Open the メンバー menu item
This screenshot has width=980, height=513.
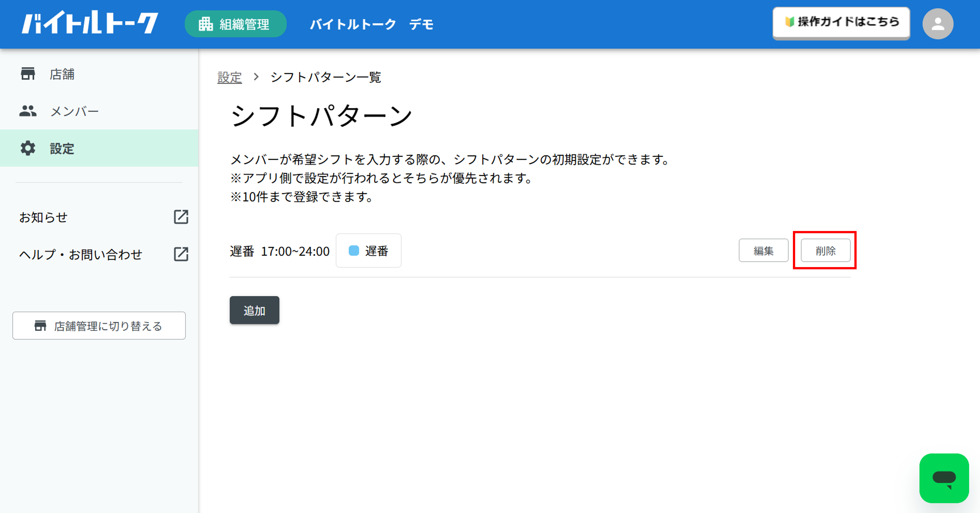point(99,111)
